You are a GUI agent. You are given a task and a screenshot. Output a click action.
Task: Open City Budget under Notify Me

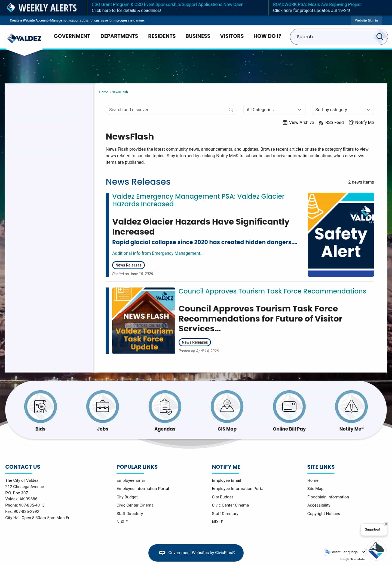click(x=222, y=497)
